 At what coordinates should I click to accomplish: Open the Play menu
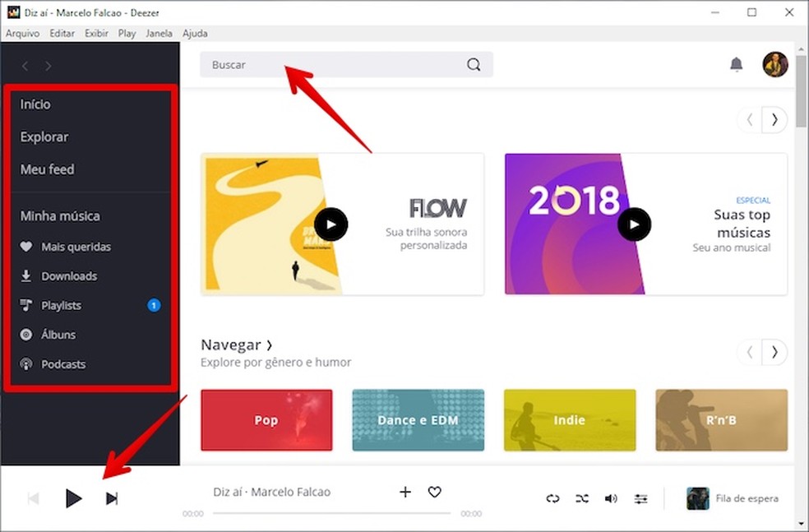tap(127, 33)
